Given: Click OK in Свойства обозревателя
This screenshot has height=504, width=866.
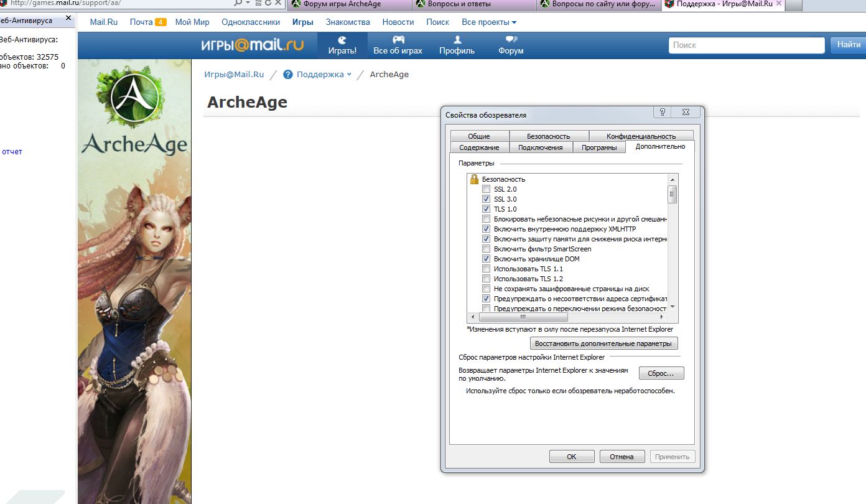Looking at the screenshot, I should 572,457.
